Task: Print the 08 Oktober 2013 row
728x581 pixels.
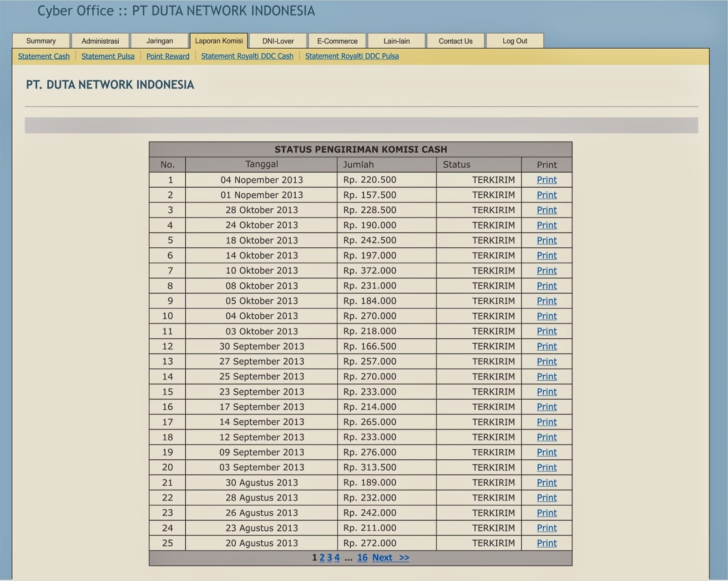Action: [x=546, y=286]
